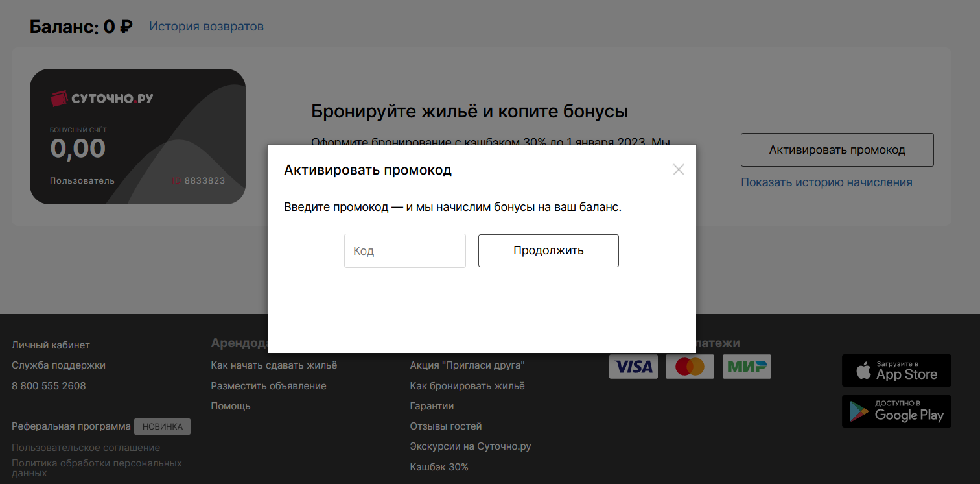The height and width of the screenshot is (484, 980).
Task: Click the НОВИНКА badge
Action: click(162, 426)
